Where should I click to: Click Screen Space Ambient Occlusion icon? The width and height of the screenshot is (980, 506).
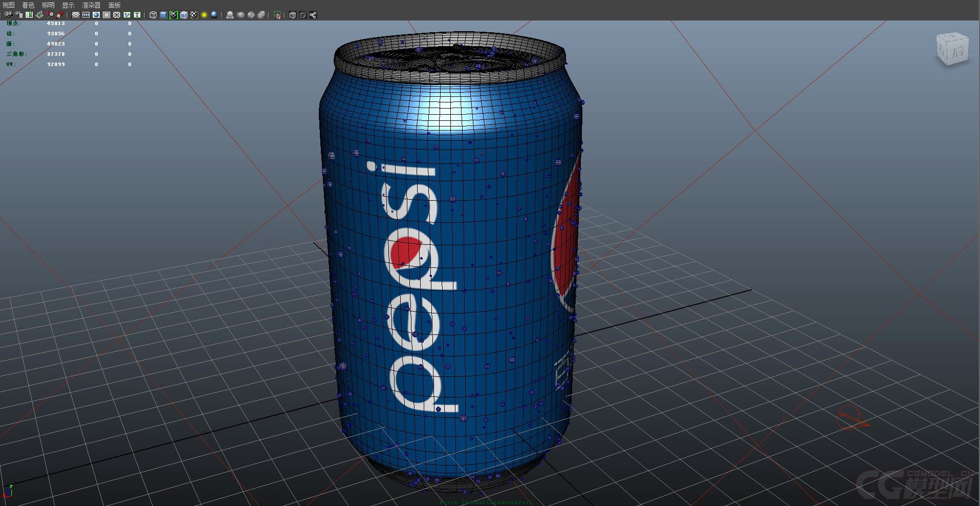tap(230, 15)
